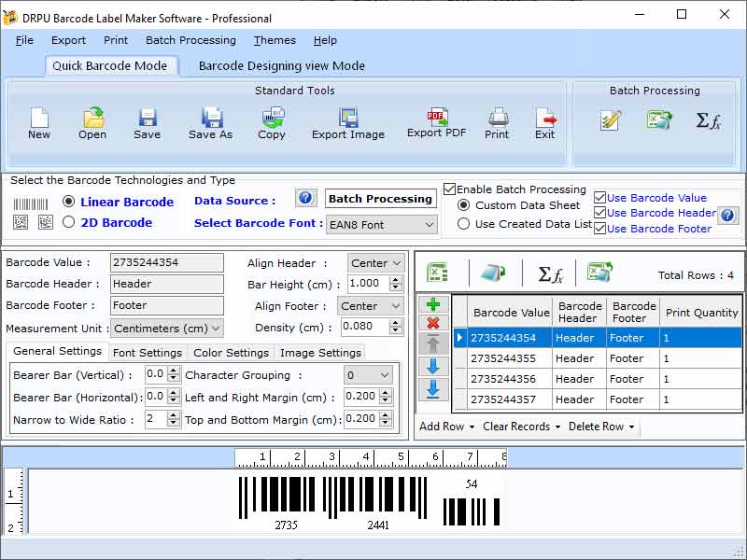
Task: Copy the current barcode design
Action: [272, 122]
